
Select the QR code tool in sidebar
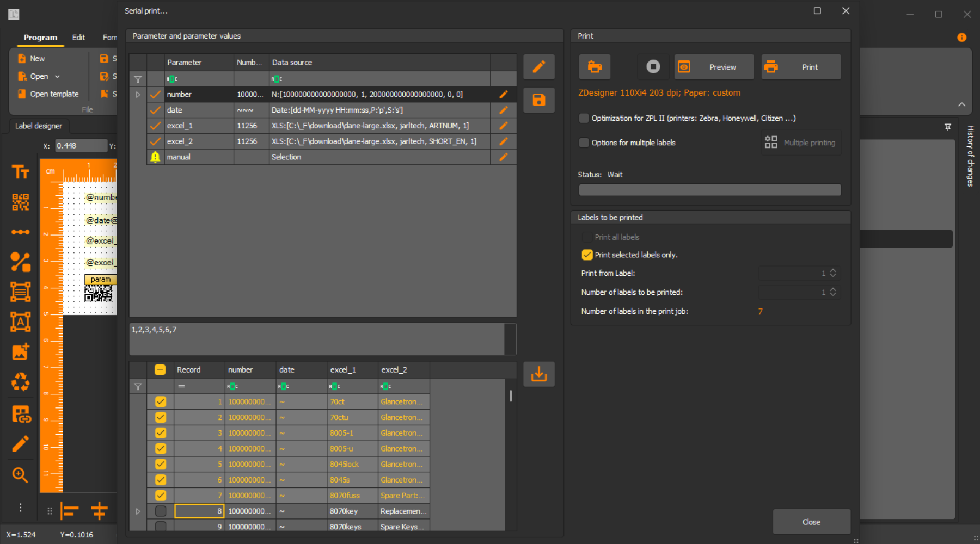pos(21,202)
